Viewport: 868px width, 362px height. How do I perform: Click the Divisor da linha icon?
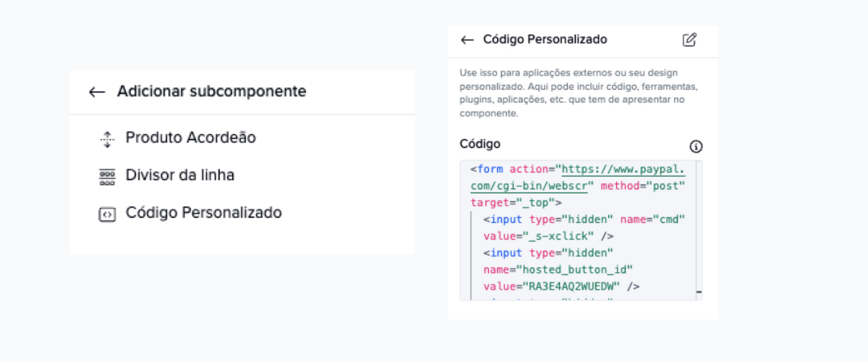[x=107, y=177]
